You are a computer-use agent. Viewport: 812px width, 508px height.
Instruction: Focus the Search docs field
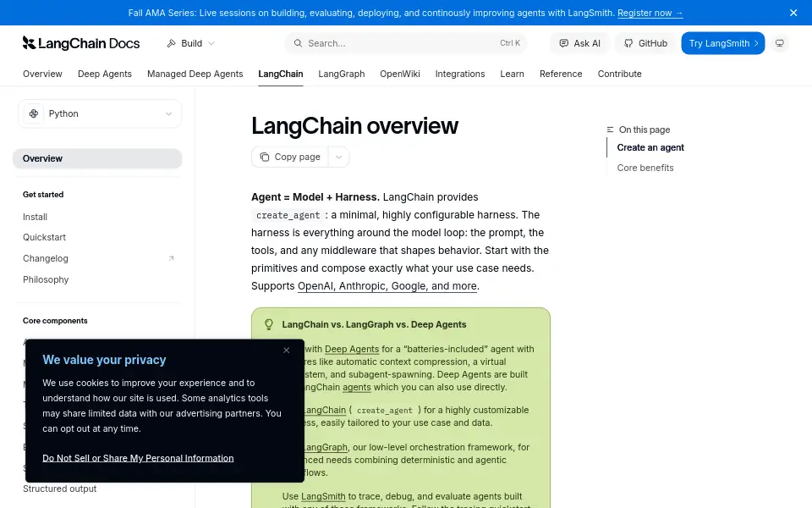(x=406, y=43)
